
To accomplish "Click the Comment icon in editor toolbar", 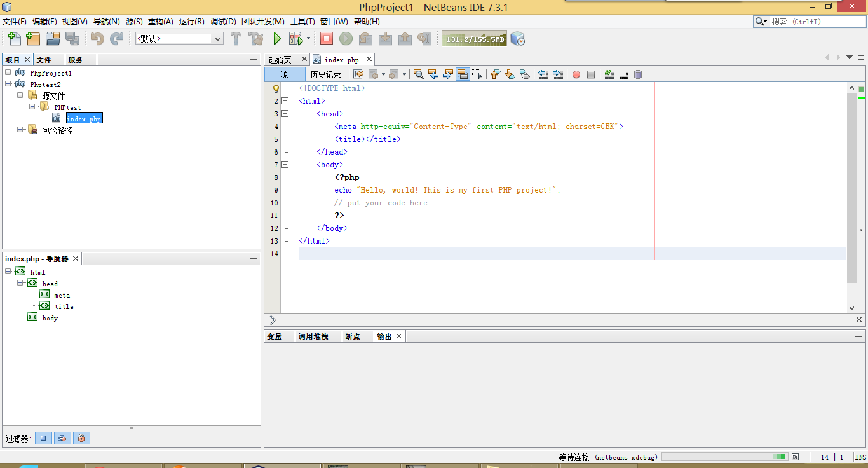I will point(609,74).
